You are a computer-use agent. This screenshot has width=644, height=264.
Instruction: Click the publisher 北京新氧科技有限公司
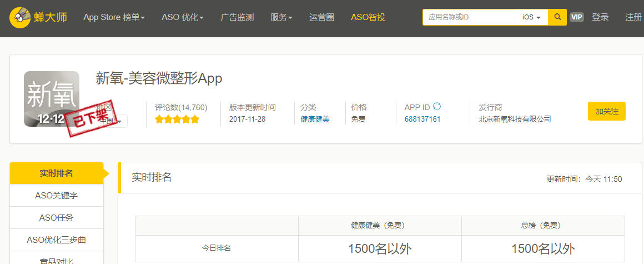tap(515, 119)
